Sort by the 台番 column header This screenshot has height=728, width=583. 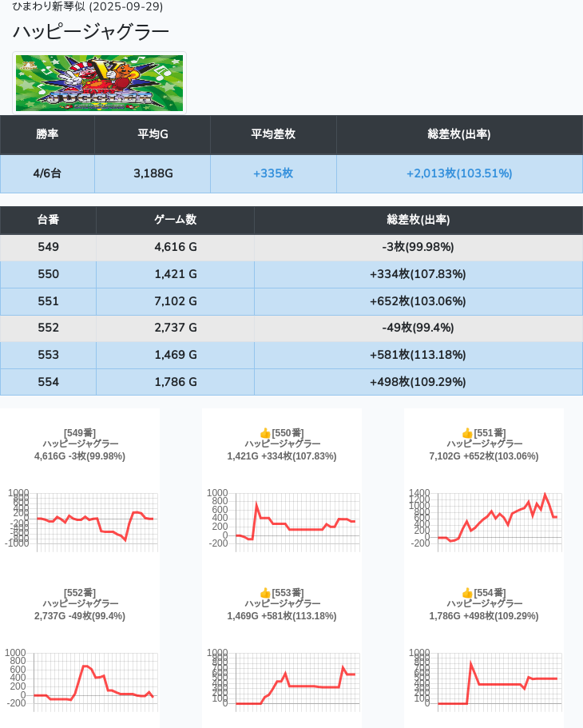pos(48,220)
